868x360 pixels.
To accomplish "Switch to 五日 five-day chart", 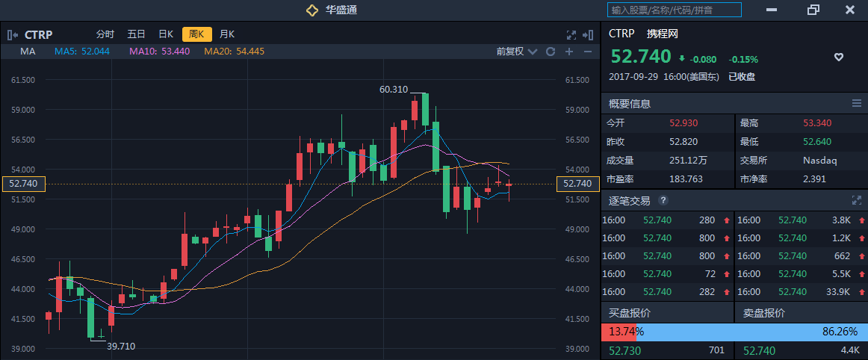I will 136,34.
